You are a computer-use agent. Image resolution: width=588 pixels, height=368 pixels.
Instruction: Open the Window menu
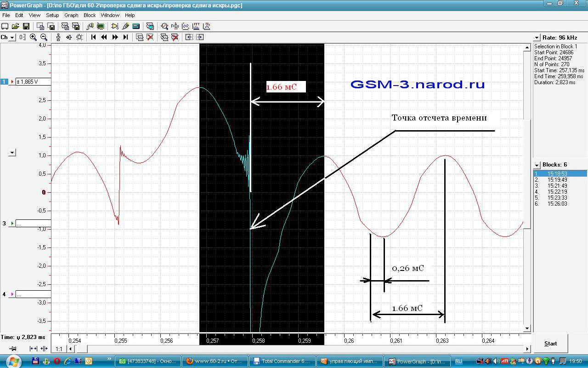pyautogui.click(x=110, y=15)
